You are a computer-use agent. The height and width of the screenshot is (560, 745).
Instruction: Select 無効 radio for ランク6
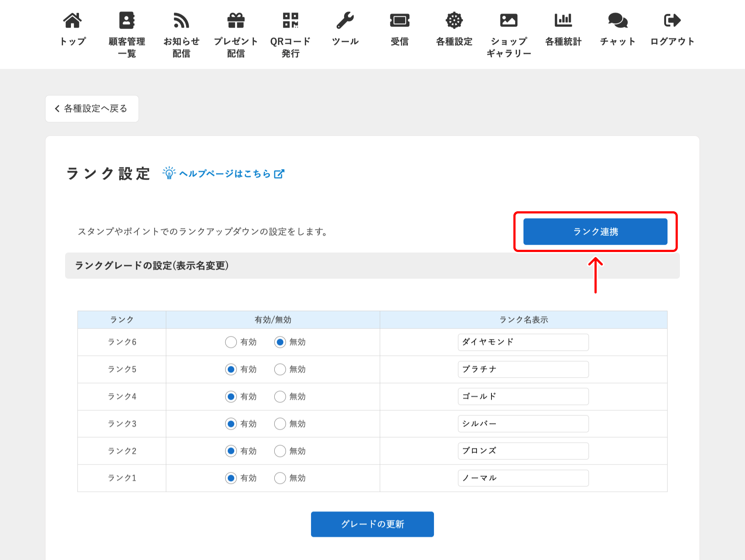coord(280,342)
